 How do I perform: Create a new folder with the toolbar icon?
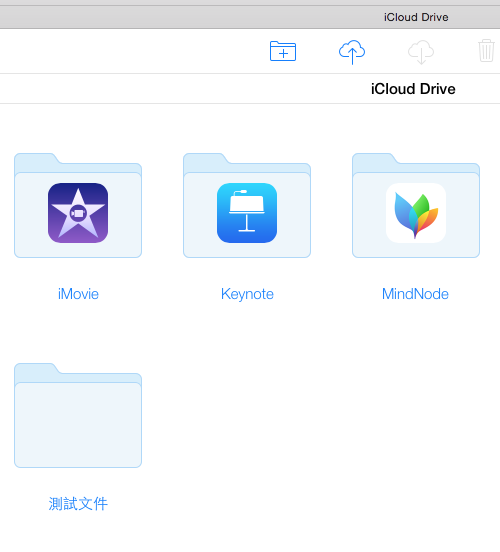pyautogui.click(x=283, y=51)
